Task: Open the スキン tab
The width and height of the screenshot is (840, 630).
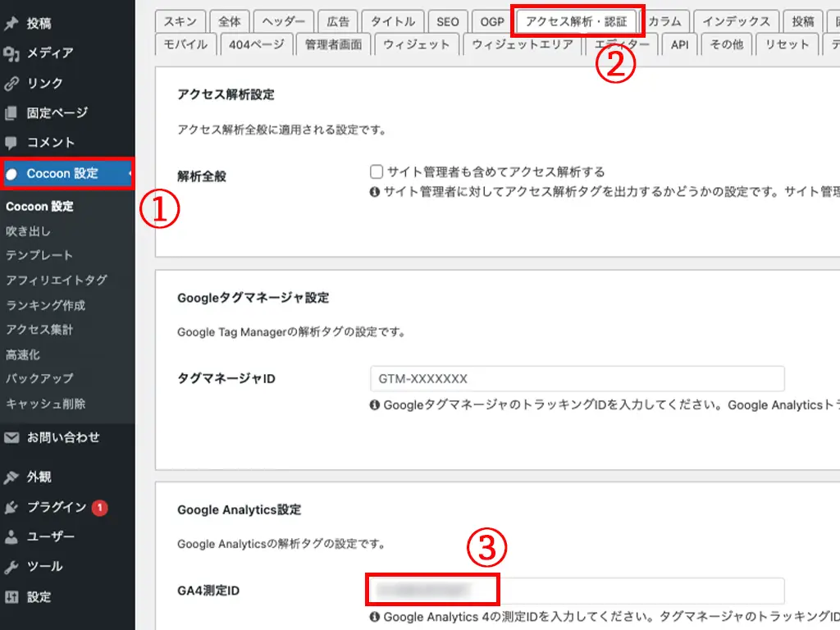Action: coord(180,21)
